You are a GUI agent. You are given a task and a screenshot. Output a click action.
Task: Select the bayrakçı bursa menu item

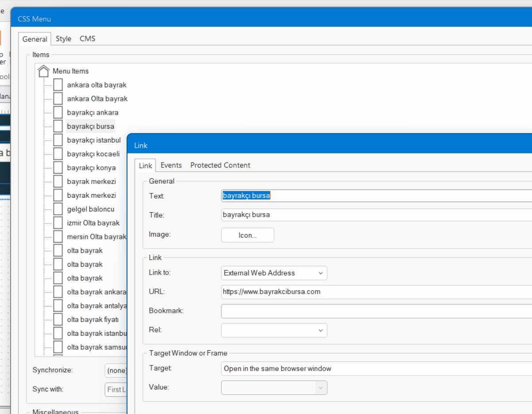(91, 126)
